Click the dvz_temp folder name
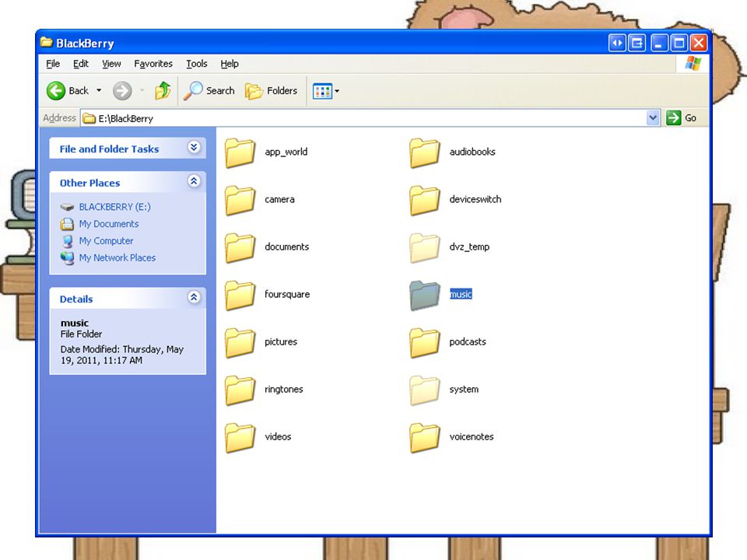The width and height of the screenshot is (747, 560). (469, 247)
